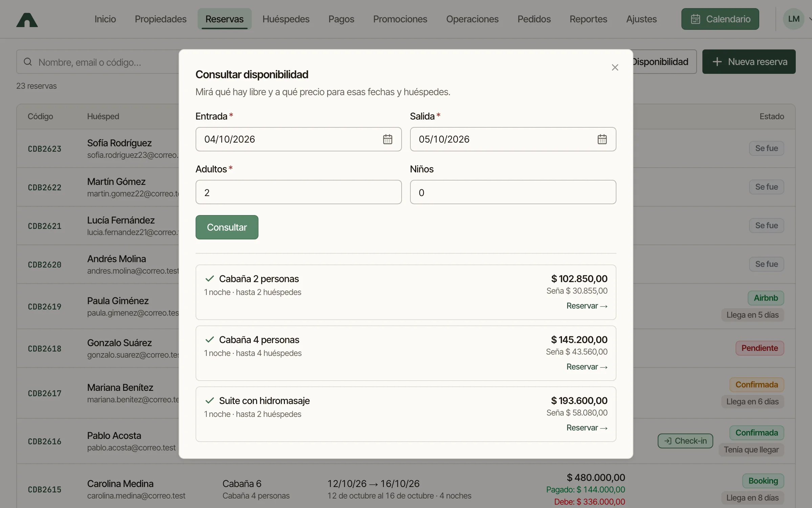812x508 pixels.
Task: Click the Confirmada badge for Mariana Benítez
Action: pyautogui.click(x=757, y=385)
